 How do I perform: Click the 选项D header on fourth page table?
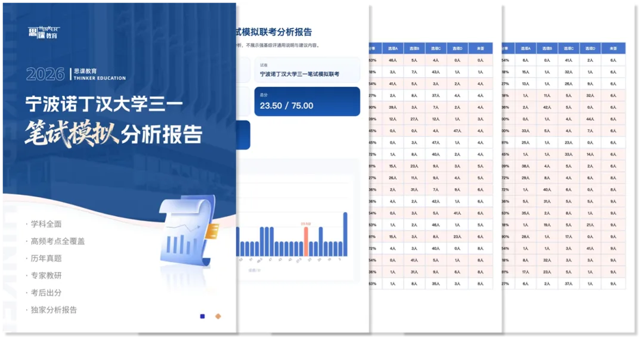pyautogui.click(x=590, y=48)
